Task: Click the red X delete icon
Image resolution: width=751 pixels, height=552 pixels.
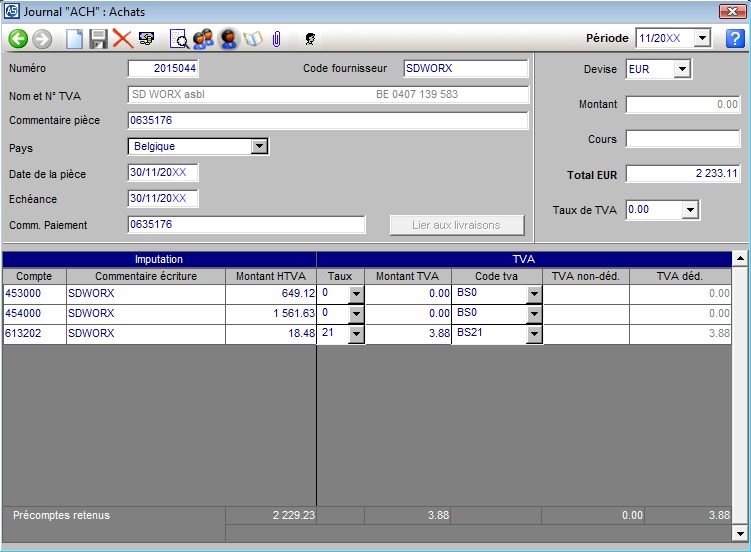Action: [122, 39]
